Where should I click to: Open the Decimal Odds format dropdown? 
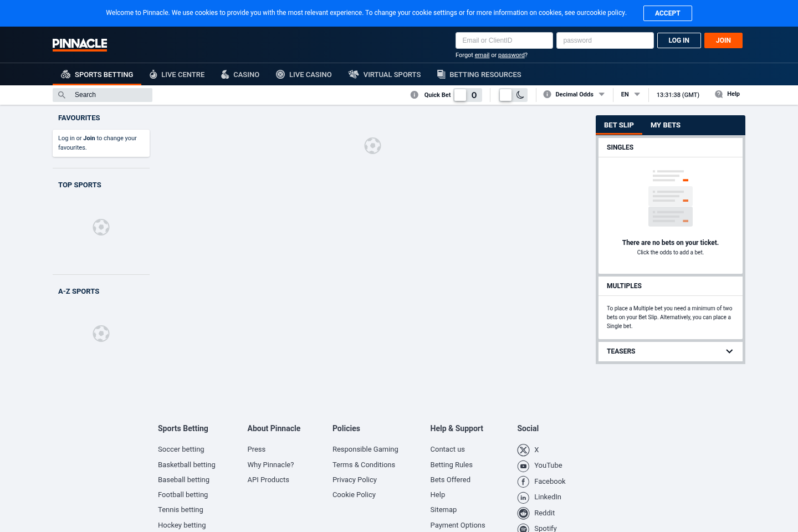[580, 94]
